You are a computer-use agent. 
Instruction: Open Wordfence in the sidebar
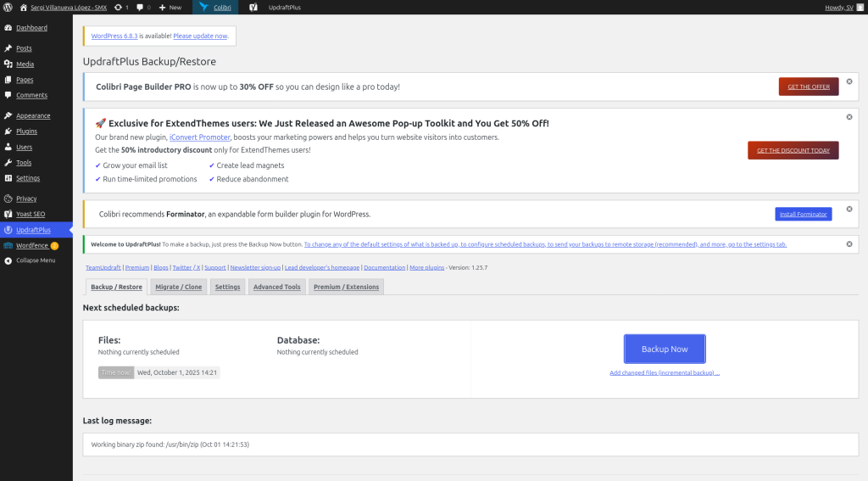click(x=32, y=245)
